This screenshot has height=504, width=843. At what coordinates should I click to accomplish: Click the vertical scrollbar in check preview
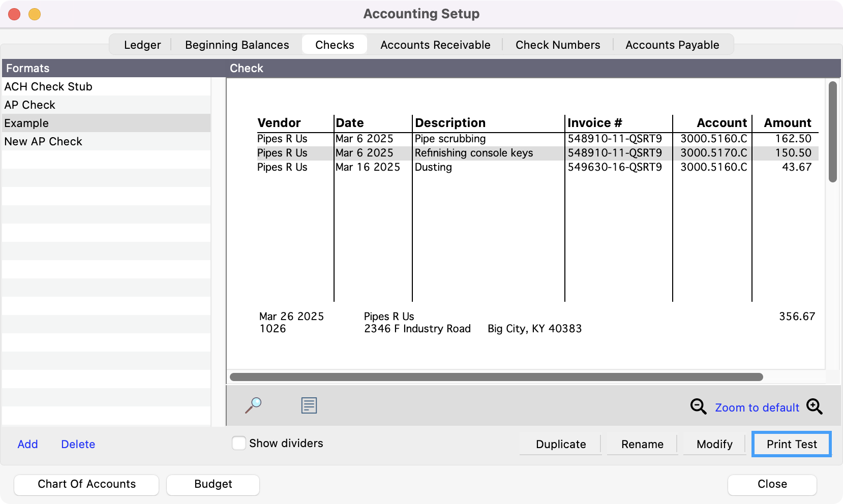832,132
